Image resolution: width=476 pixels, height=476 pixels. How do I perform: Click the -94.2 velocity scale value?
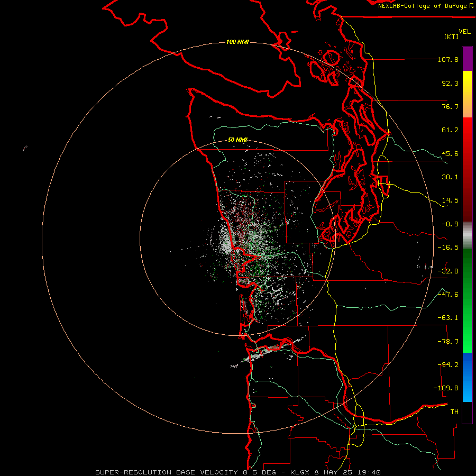(448, 365)
